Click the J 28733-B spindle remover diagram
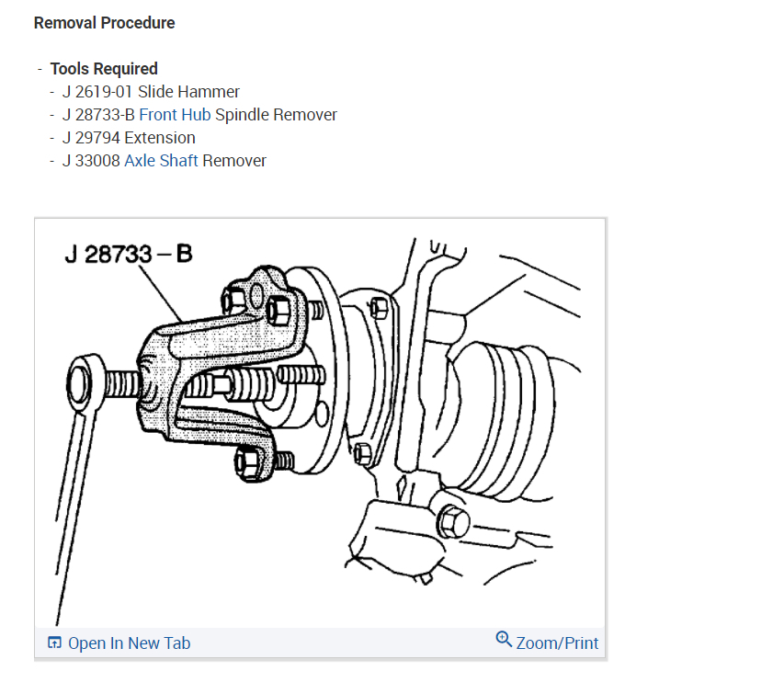784x694 pixels. click(x=320, y=423)
